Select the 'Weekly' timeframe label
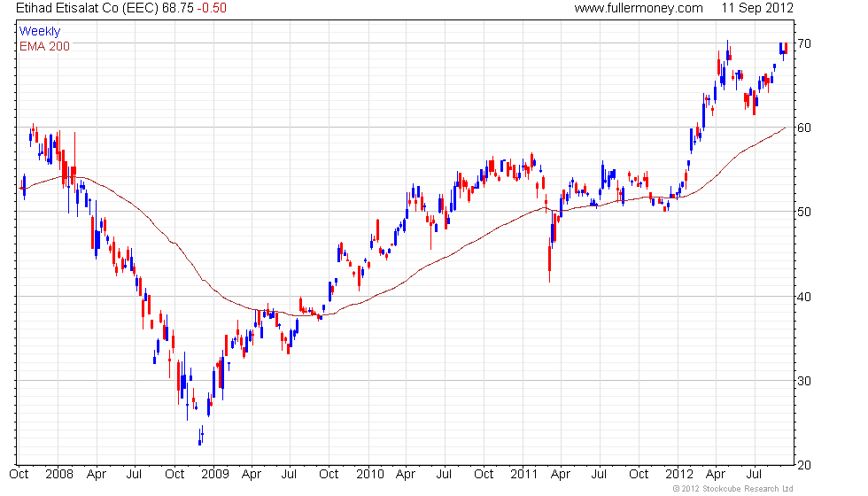This screenshot has height=496, width=868. click(x=39, y=31)
